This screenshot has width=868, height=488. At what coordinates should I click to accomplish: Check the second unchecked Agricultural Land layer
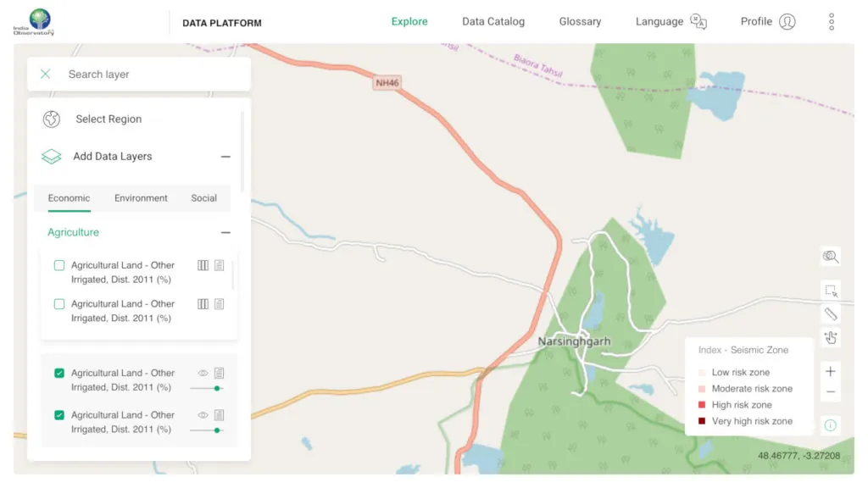(59, 304)
